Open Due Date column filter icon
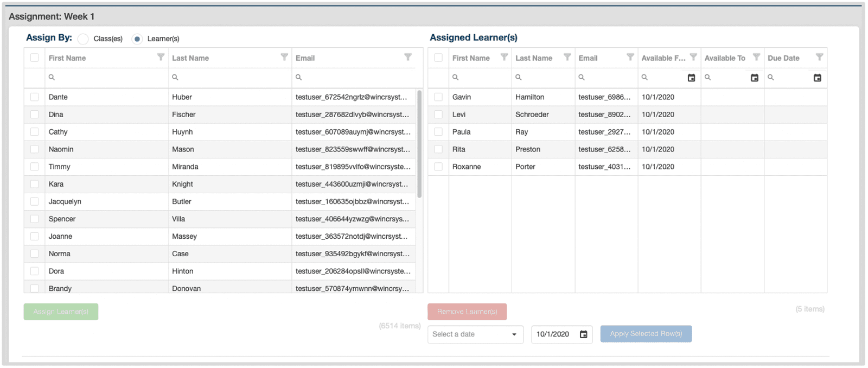 819,57
